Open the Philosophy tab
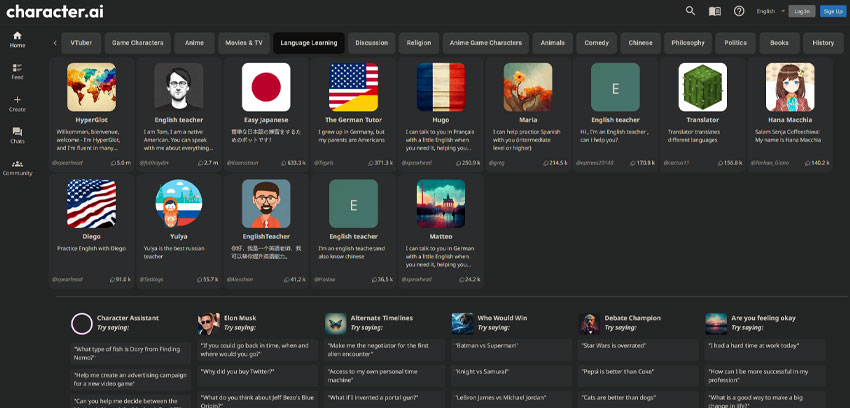Viewport: 850px width, 408px height. coord(688,43)
